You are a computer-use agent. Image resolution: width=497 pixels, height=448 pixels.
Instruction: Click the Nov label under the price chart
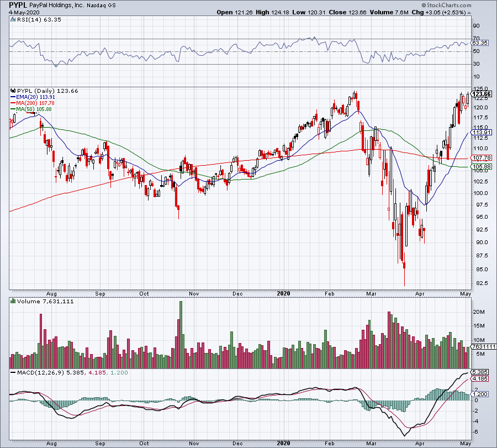click(194, 293)
